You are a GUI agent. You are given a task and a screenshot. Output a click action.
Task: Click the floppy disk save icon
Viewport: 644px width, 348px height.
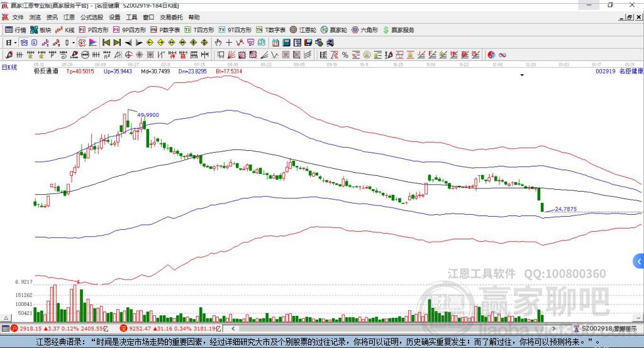(308, 43)
